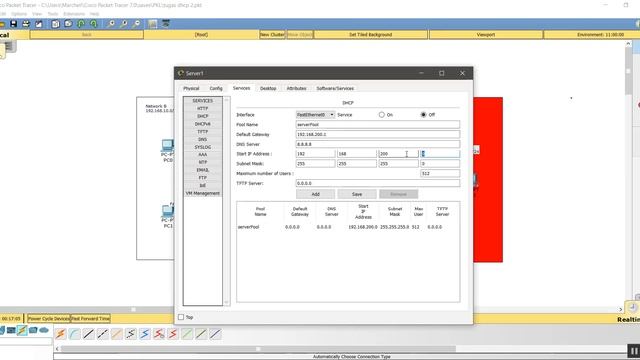This screenshot has height=360, width=640.
Task: Select DHCPv6 in the services list
Action: point(202,124)
